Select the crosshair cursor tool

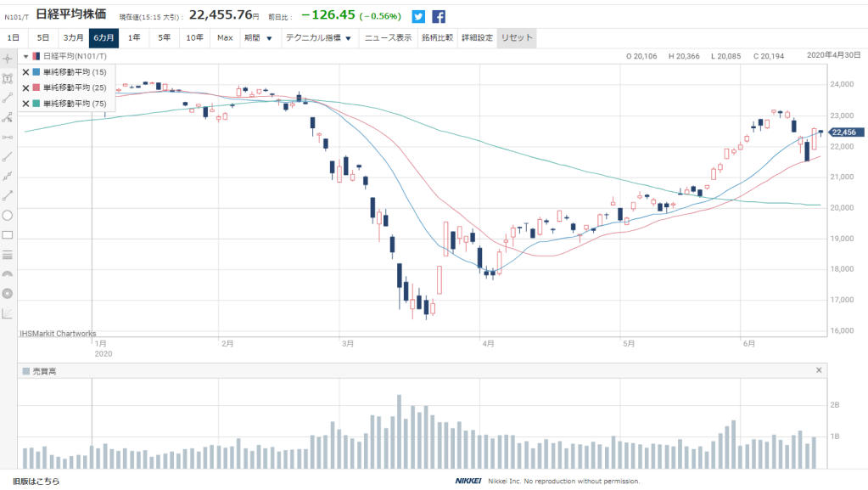8,59
